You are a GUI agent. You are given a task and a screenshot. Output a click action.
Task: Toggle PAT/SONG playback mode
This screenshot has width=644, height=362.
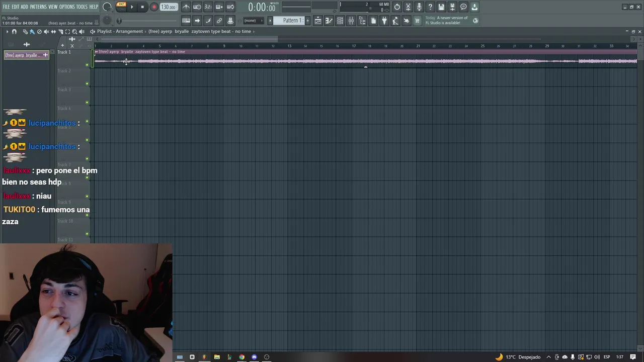click(121, 7)
